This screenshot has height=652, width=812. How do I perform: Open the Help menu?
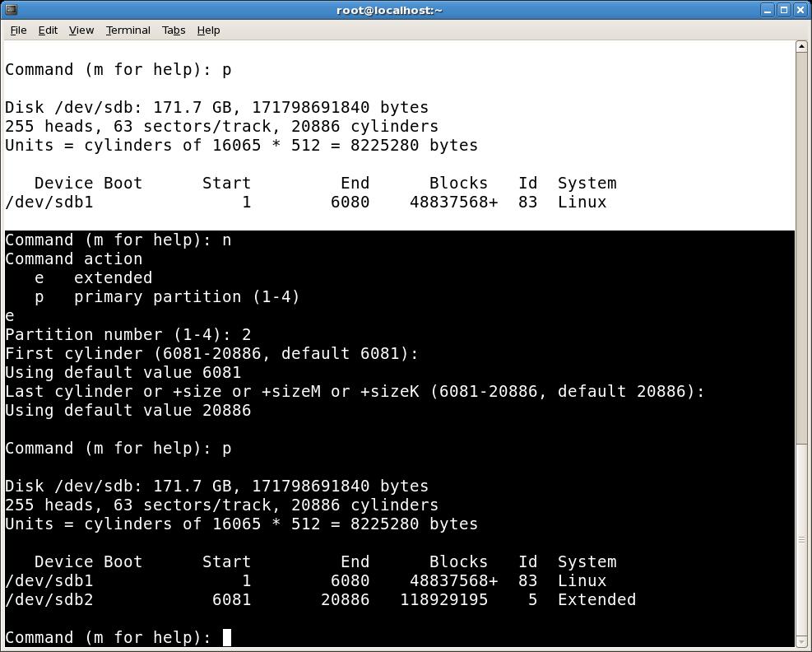(208, 30)
